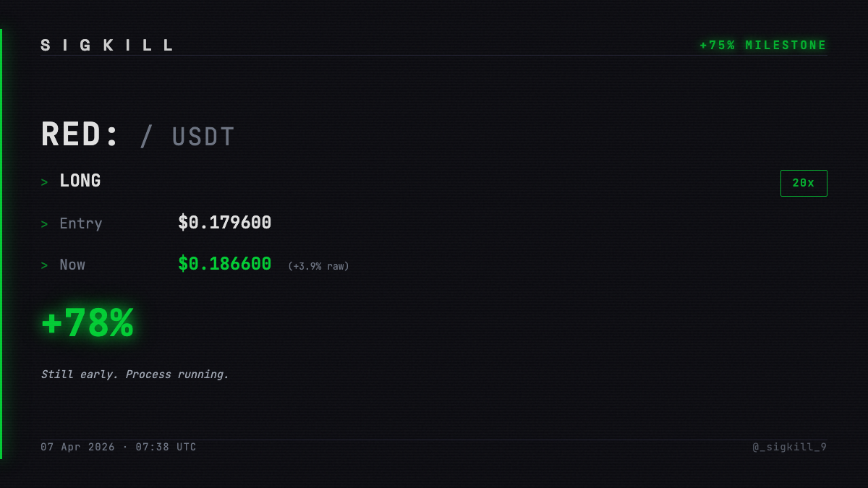
Task: Click the chevron before LONG
Action: pos(44,182)
